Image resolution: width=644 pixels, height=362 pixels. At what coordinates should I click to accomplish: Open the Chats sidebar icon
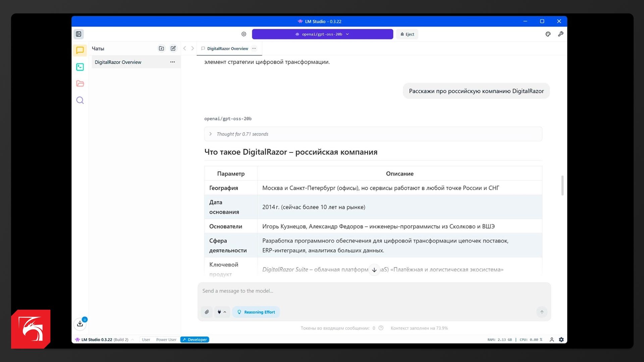[80, 50]
